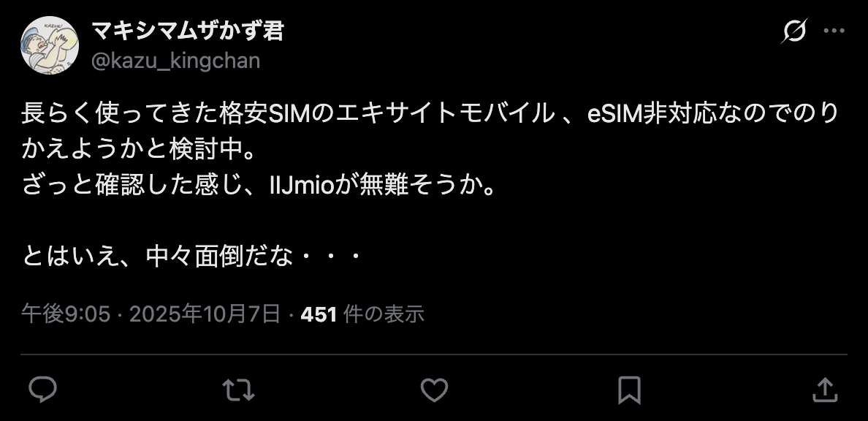868x421 pixels.
Task: Click the handle @kazu_kingchan
Action: (x=175, y=61)
